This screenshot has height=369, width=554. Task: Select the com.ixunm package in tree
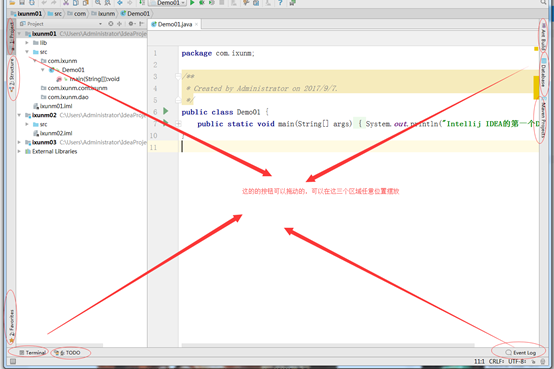pyautogui.click(x=59, y=61)
